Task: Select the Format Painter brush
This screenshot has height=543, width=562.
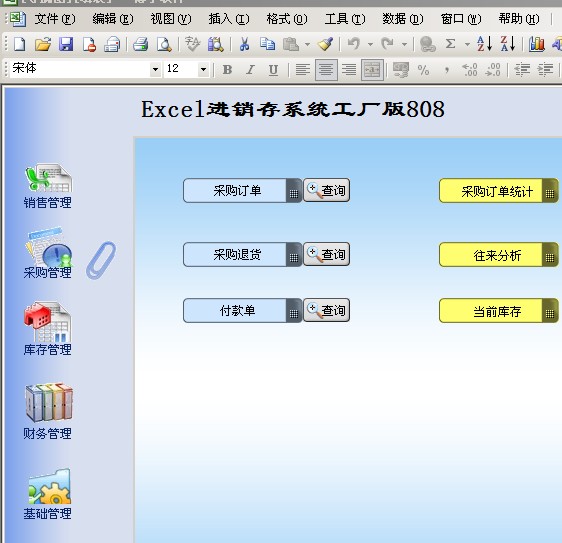Action: (x=325, y=44)
